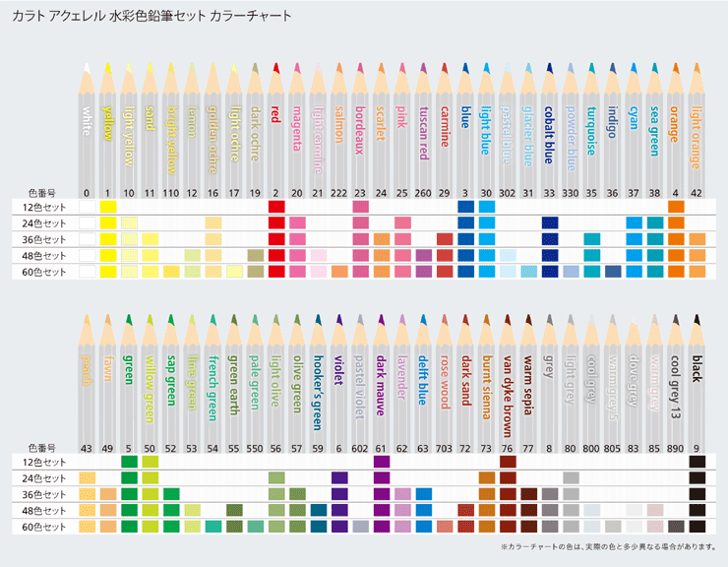
Task: Select the delft blue swatch in 36色セット row
Action: pos(423,494)
